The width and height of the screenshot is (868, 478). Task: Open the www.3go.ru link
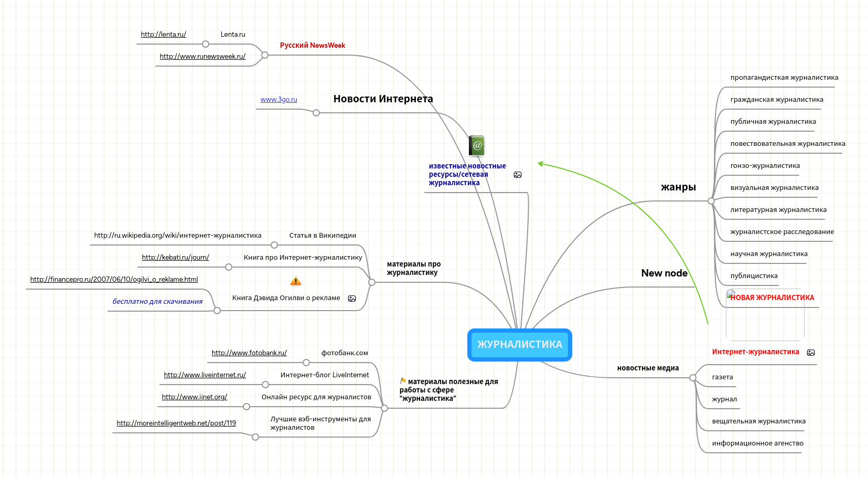(x=278, y=100)
